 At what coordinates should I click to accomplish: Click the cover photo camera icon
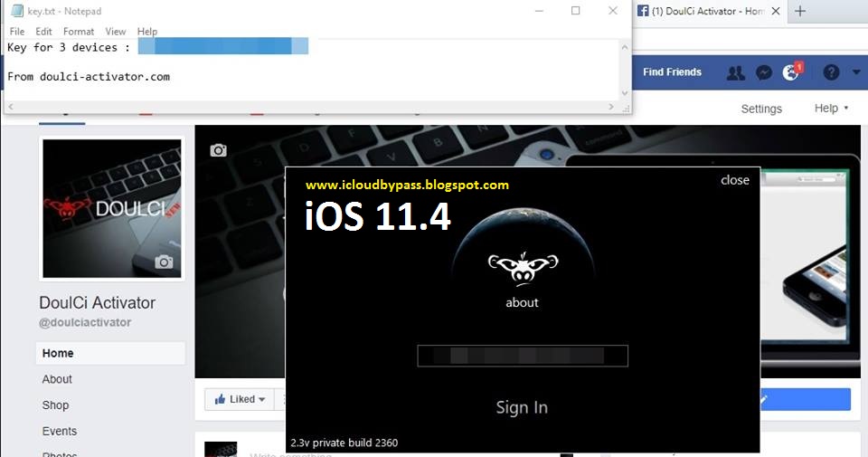coord(218,150)
